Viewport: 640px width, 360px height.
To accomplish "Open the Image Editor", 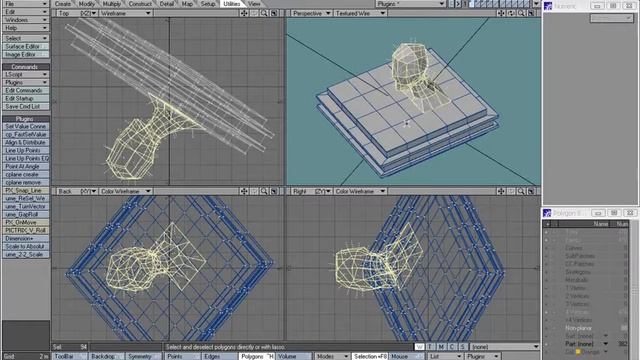I will [25, 54].
